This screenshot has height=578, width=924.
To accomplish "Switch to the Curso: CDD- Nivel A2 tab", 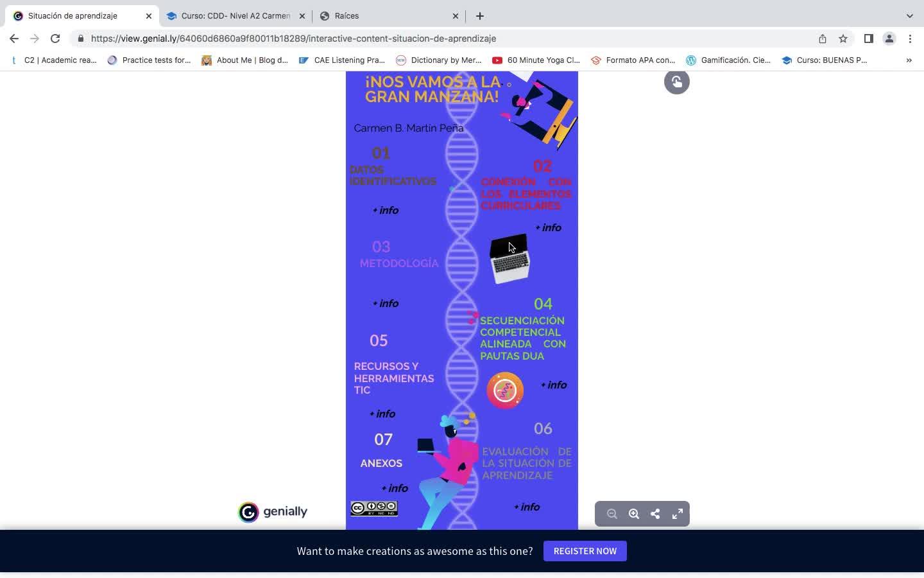I will click(x=235, y=16).
